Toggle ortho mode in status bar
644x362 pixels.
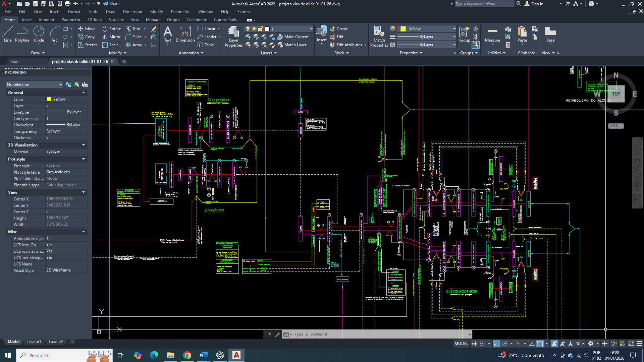pyautogui.click(x=496, y=344)
